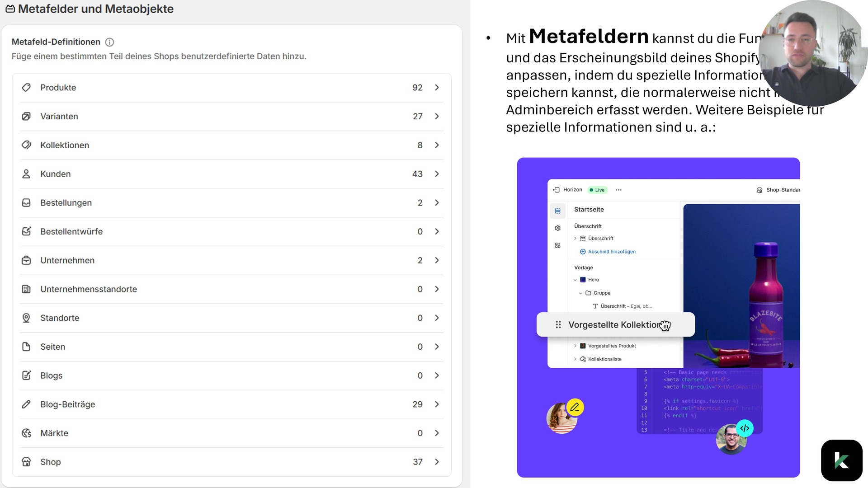Click the Varianten icon
The height and width of the screenshot is (488, 868).
coord(26,116)
